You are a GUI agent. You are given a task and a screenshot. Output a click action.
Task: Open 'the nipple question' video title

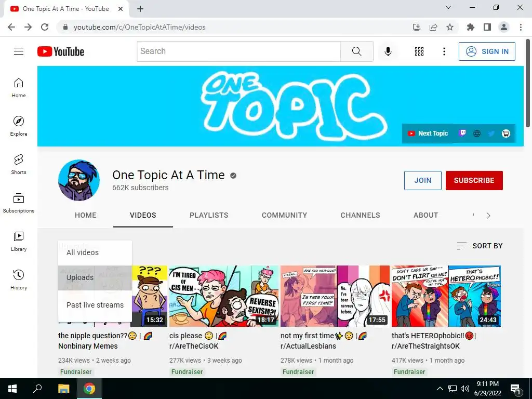105,341
